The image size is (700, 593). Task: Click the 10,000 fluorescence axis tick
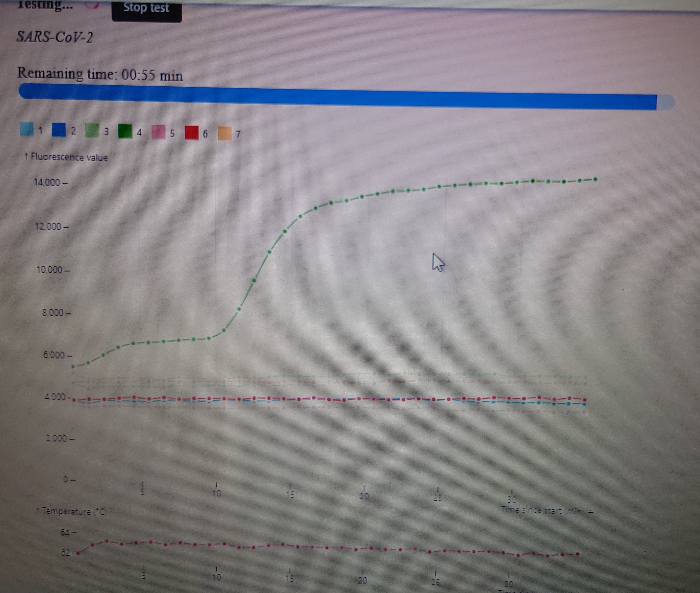[54, 270]
